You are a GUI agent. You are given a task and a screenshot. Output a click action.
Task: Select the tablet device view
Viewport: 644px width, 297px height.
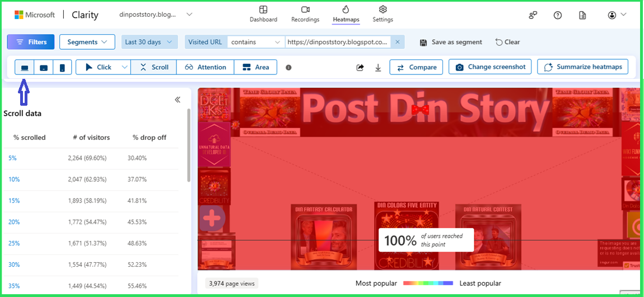(x=43, y=67)
